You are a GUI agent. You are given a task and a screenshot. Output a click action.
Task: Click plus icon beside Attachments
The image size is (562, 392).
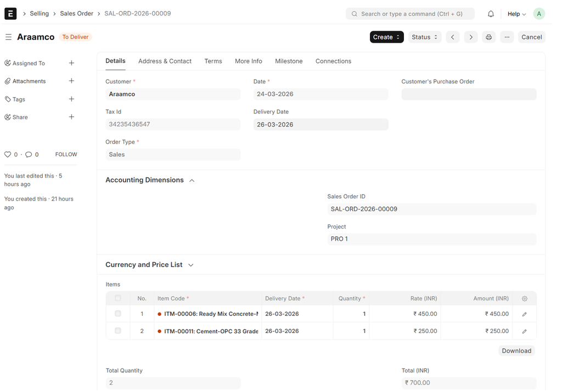coord(71,81)
